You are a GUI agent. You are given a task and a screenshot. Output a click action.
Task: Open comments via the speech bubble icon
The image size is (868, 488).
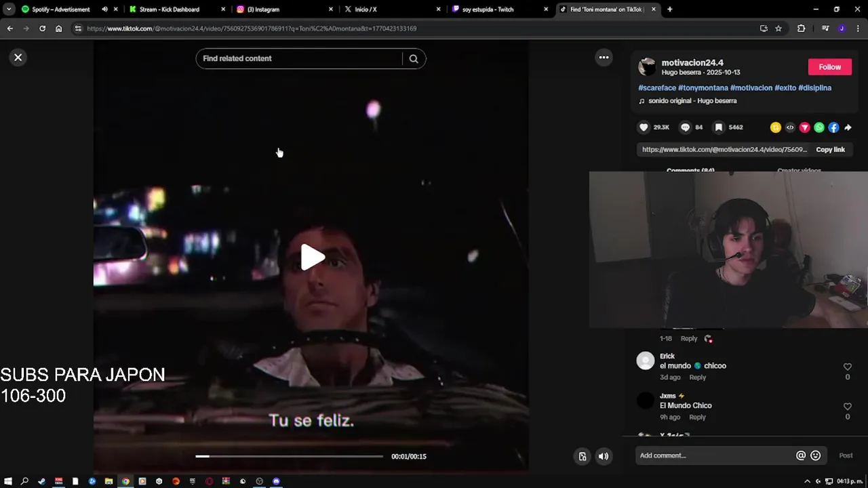685,127
